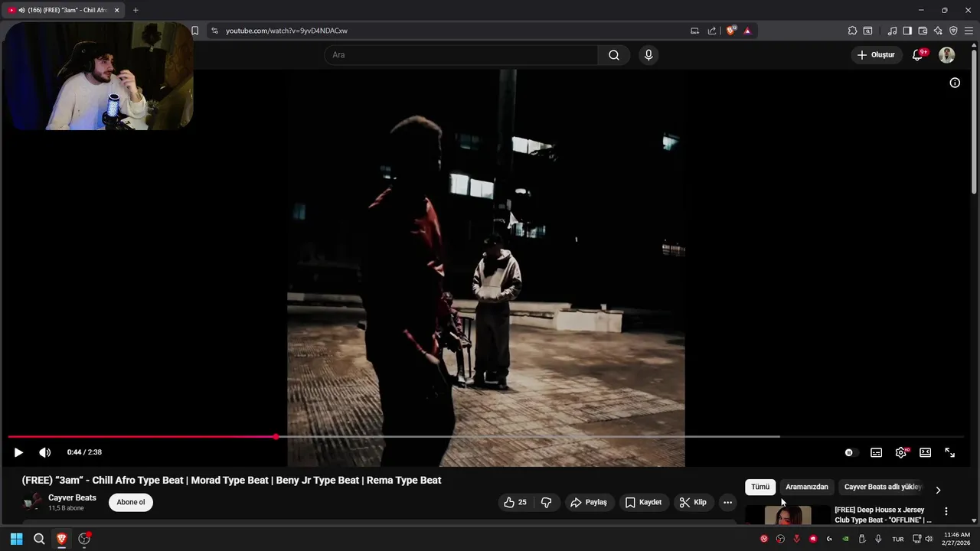Enter fullscreen mode

(x=950, y=452)
